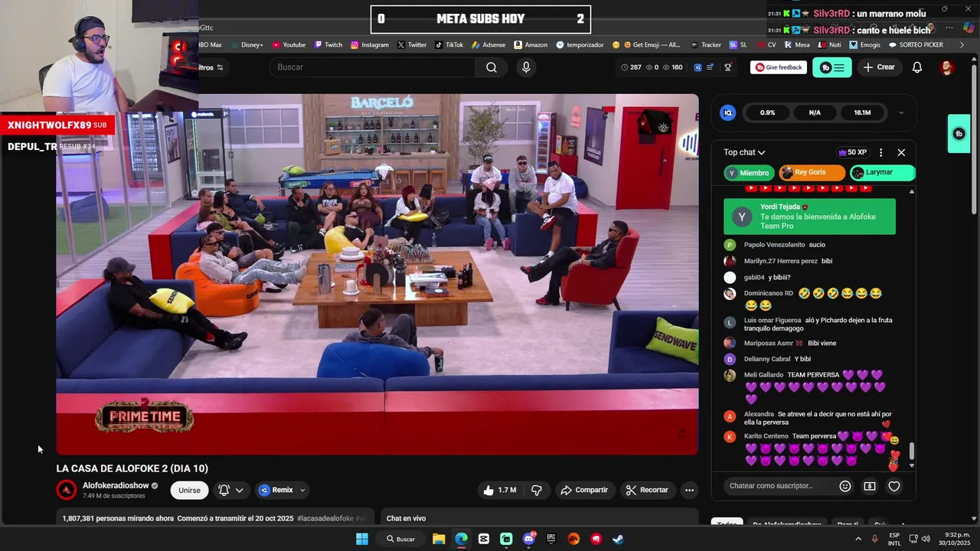Click the live video player
Viewport: 980px width, 551px height.
(377, 274)
